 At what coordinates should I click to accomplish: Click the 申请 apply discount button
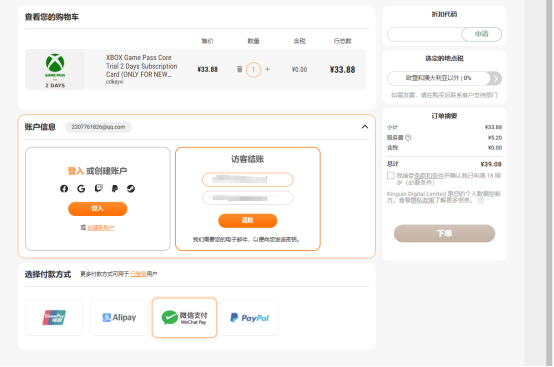(x=482, y=34)
